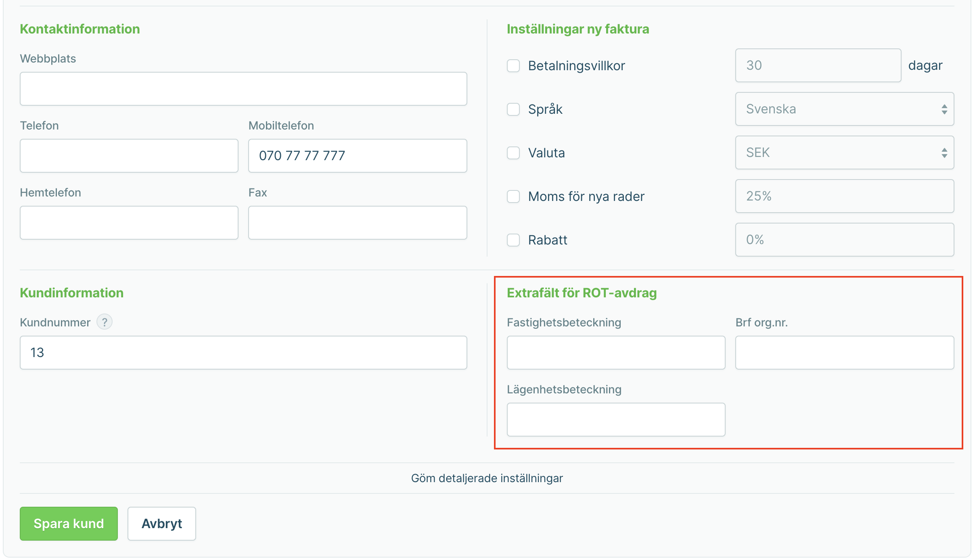Open the SEK currency dropdown

pos(844,153)
